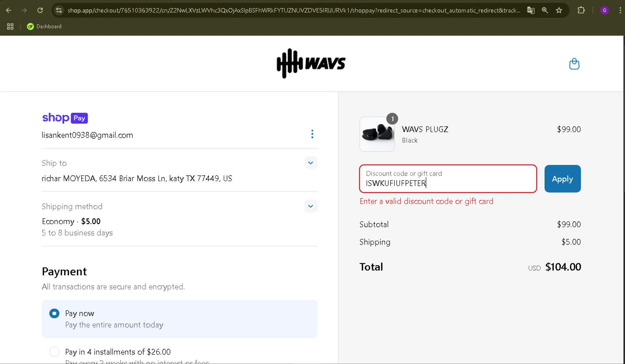Viewport: 625px width, 364px height.
Task: Click the invalid discount code error message
Action: coord(426,201)
